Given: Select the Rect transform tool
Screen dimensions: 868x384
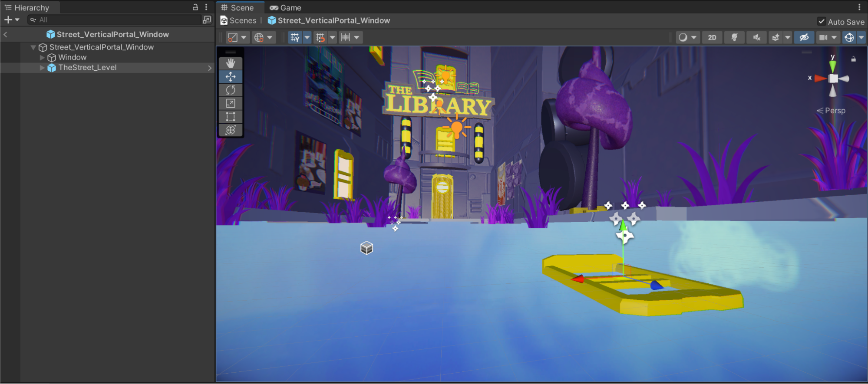Looking at the screenshot, I should click(231, 117).
